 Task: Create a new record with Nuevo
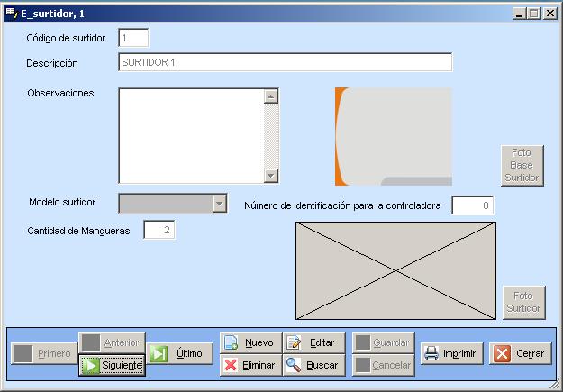(250, 342)
